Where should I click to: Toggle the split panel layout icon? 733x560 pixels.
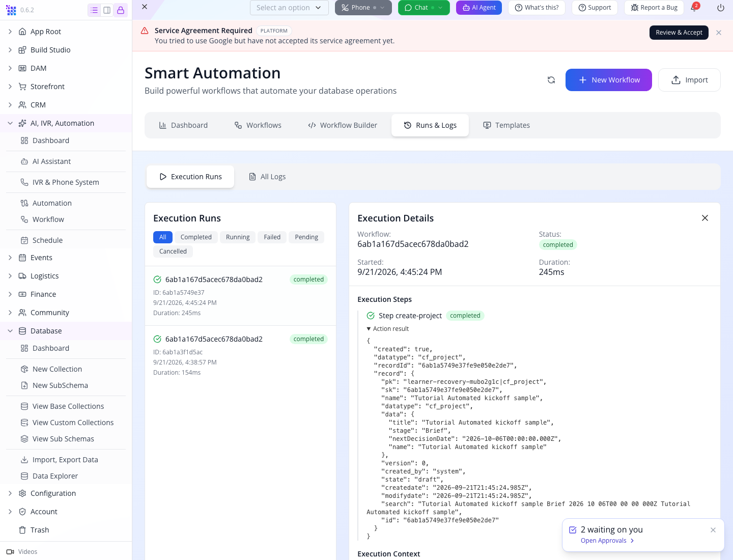pos(107,10)
